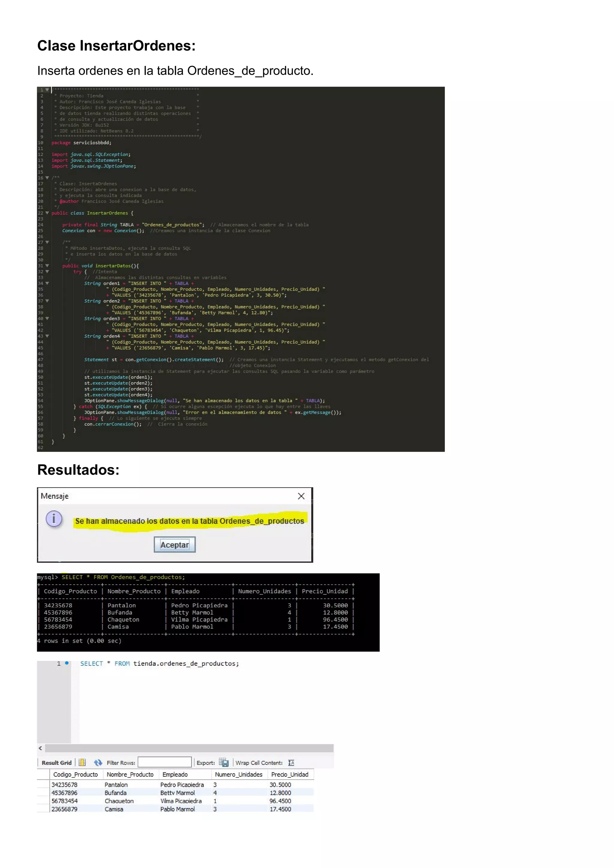Collapse the try block fold at line 32
This screenshot has width=614, height=868.
click(x=47, y=272)
